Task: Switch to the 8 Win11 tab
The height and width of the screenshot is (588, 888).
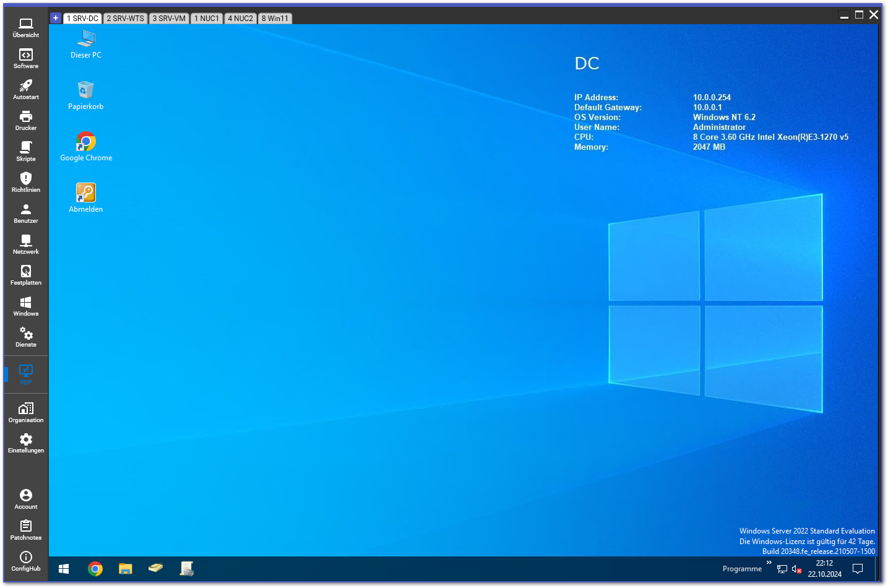Action: coord(275,19)
